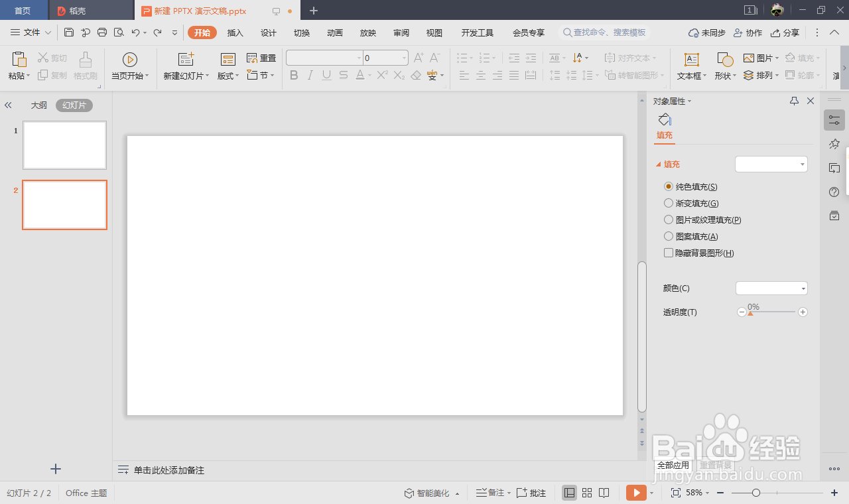Toggle Italic formatting

[310, 76]
